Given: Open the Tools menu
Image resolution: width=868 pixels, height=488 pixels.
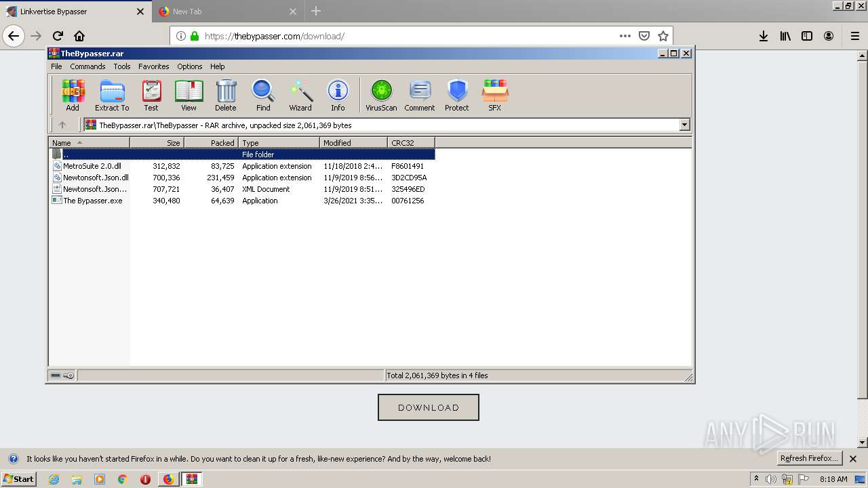Looking at the screenshot, I should point(122,66).
